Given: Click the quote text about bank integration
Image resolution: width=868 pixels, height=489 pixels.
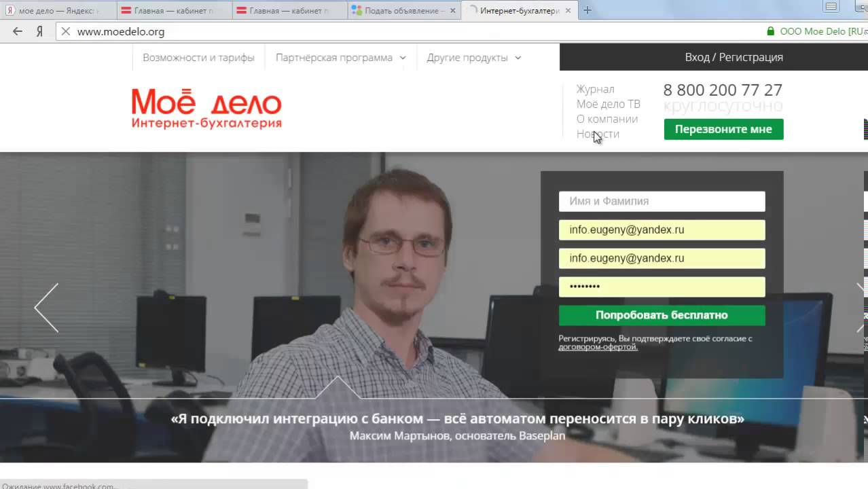Looking at the screenshot, I should [x=457, y=419].
